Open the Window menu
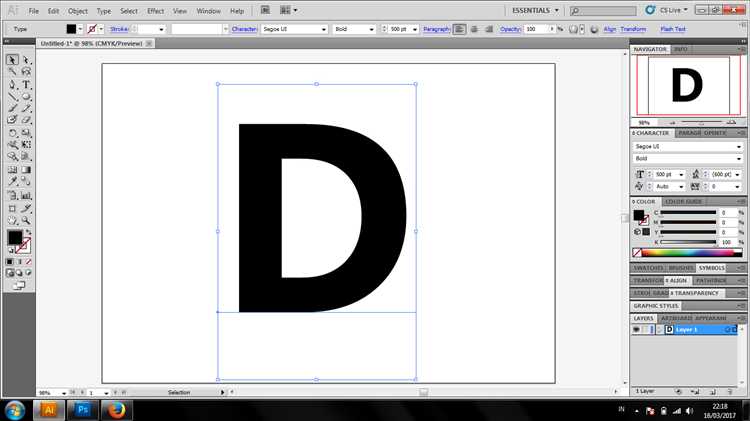The width and height of the screenshot is (750, 421). pos(209,11)
